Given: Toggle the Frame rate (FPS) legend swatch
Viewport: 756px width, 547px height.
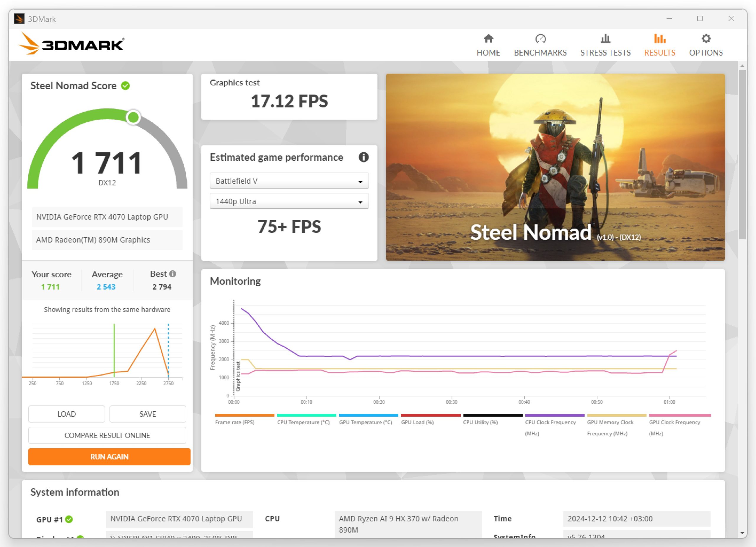Looking at the screenshot, I should pyautogui.click(x=245, y=415).
